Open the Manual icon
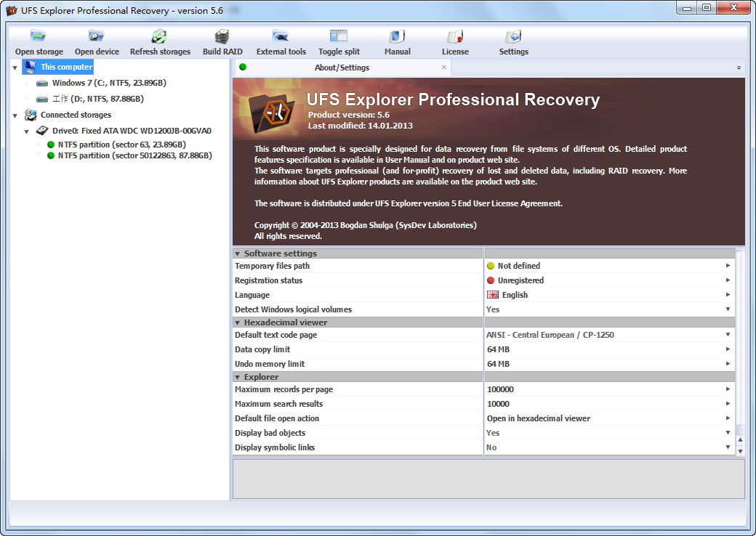The height and width of the screenshot is (536, 756). point(397,36)
